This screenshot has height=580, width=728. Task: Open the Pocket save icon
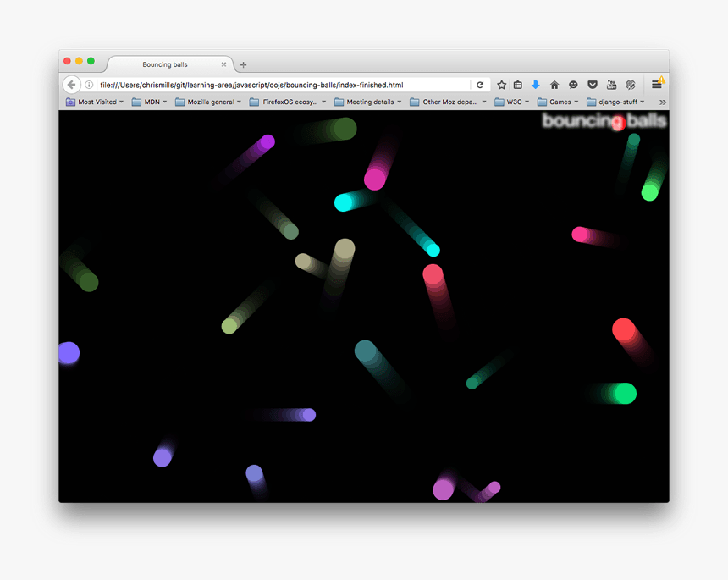point(593,84)
